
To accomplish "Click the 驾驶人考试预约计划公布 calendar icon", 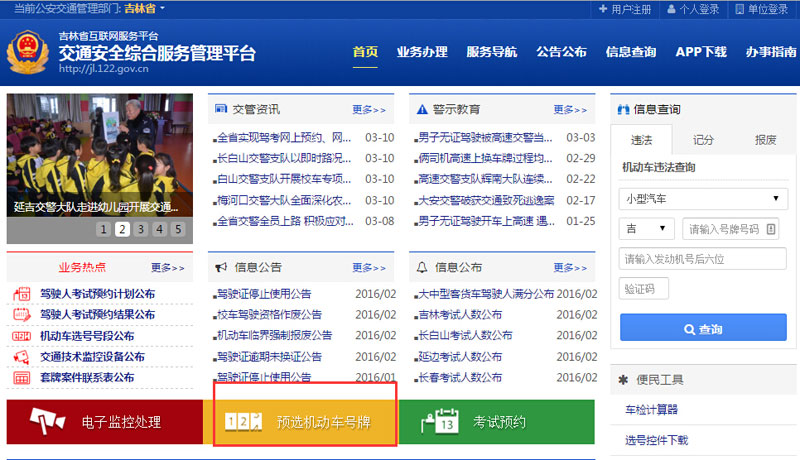I will pyautogui.click(x=21, y=294).
